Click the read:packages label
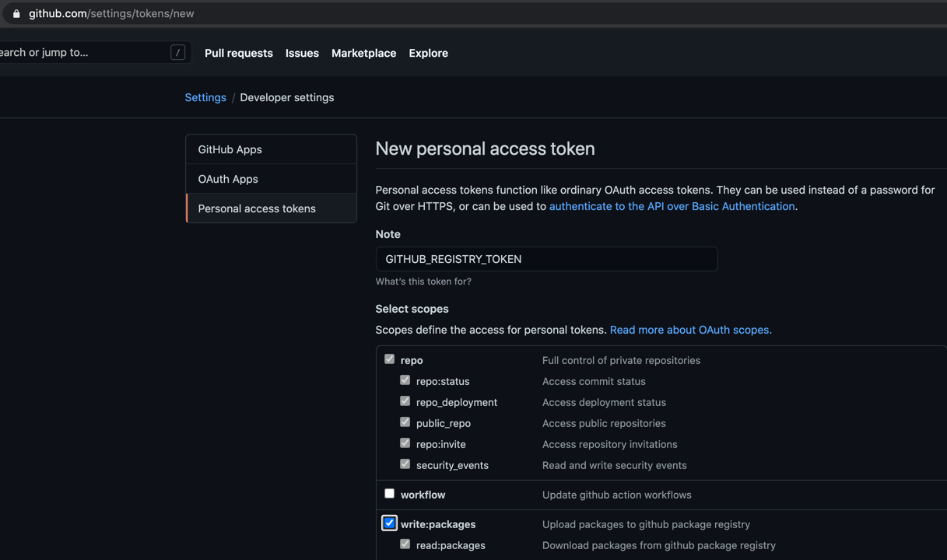 click(x=451, y=545)
